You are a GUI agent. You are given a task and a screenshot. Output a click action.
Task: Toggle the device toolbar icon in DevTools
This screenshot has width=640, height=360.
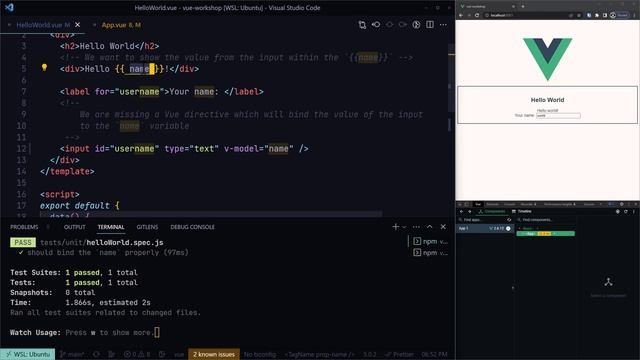click(467, 204)
